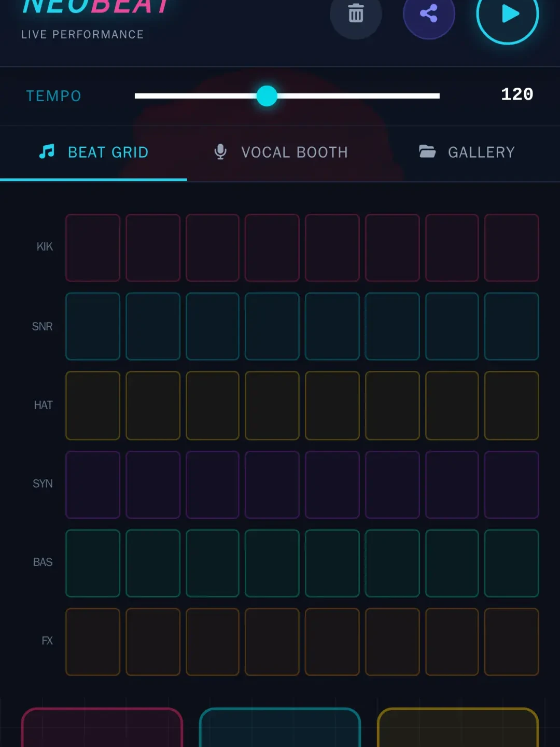The height and width of the screenshot is (747, 560).
Task: Open the Vocal Booth tab
Action: pyautogui.click(x=281, y=152)
